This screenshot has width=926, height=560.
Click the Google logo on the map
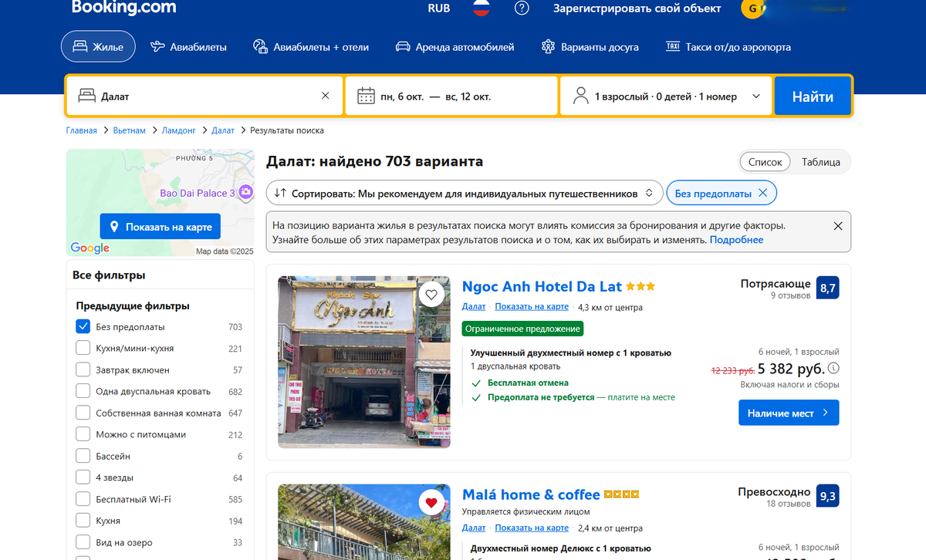point(90,248)
